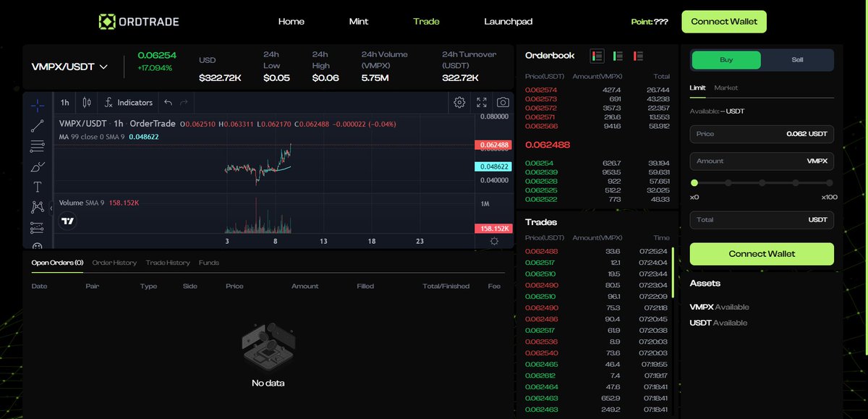
Task: Open chart settings gear
Action: click(x=459, y=103)
